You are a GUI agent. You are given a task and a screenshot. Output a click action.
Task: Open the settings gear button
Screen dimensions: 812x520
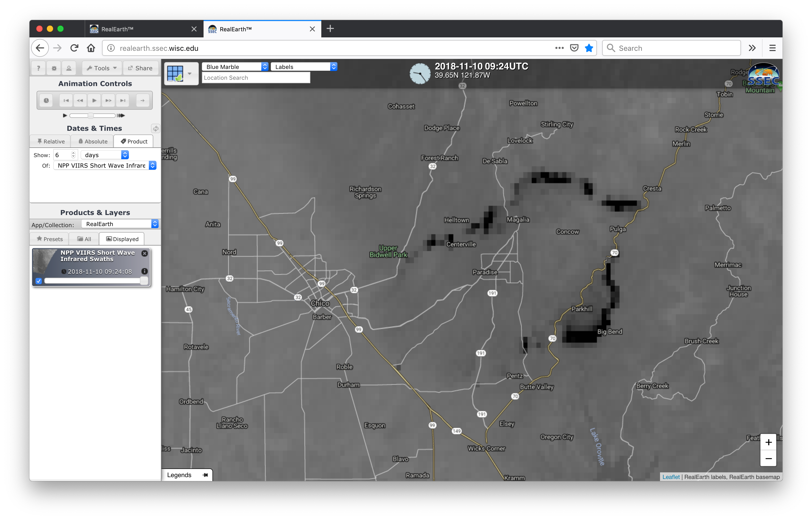tap(54, 68)
